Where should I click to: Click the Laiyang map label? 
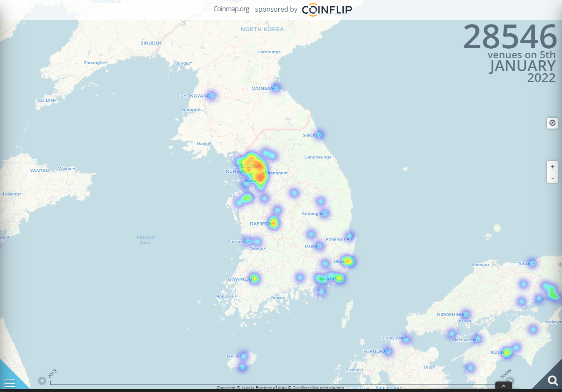point(11,194)
